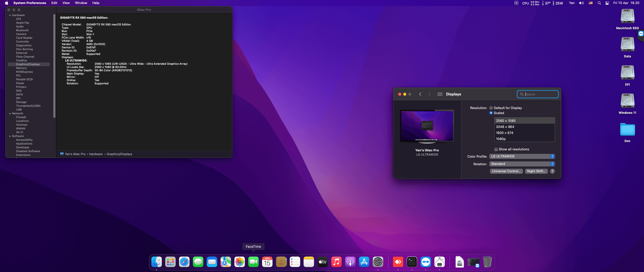
Task: Launch FaceTime from the Dock
Action: point(253,262)
